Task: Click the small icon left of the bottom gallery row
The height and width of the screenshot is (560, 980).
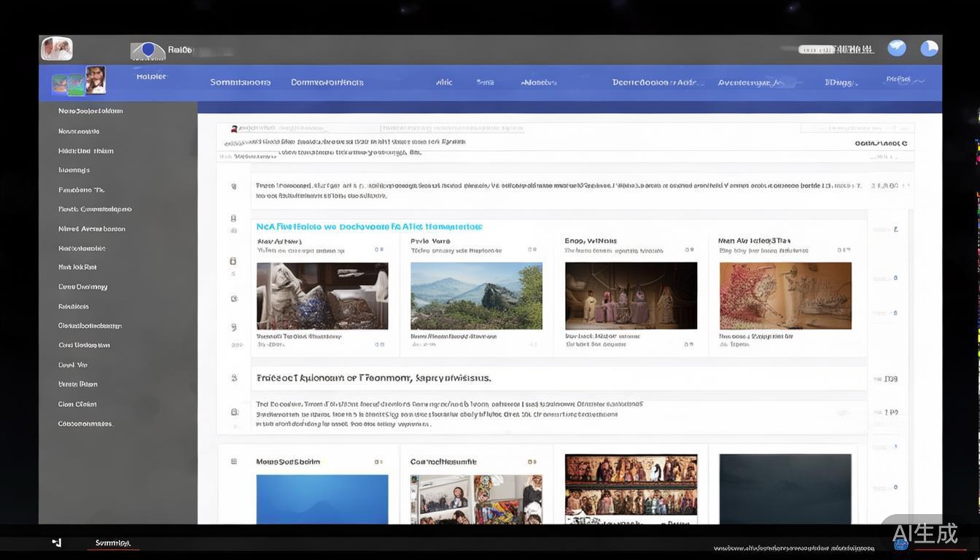Action: [234, 462]
